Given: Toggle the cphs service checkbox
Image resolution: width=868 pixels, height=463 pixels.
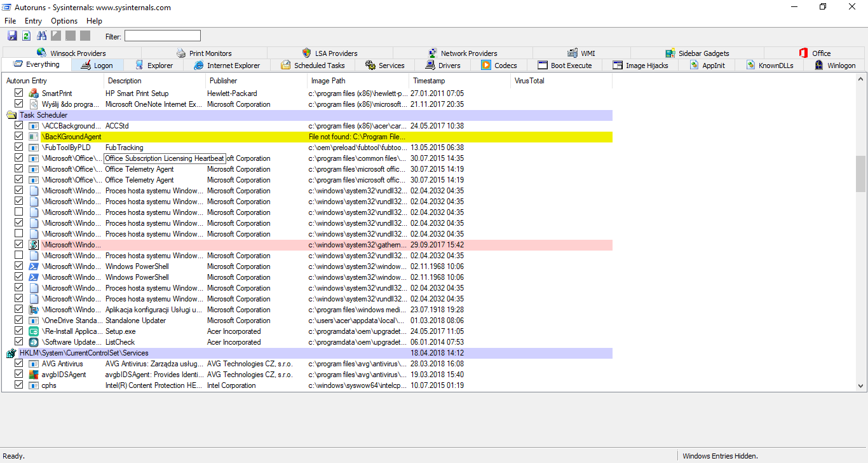Looking at the screenshot, I should pyautogui.click(x=19, y=385).
